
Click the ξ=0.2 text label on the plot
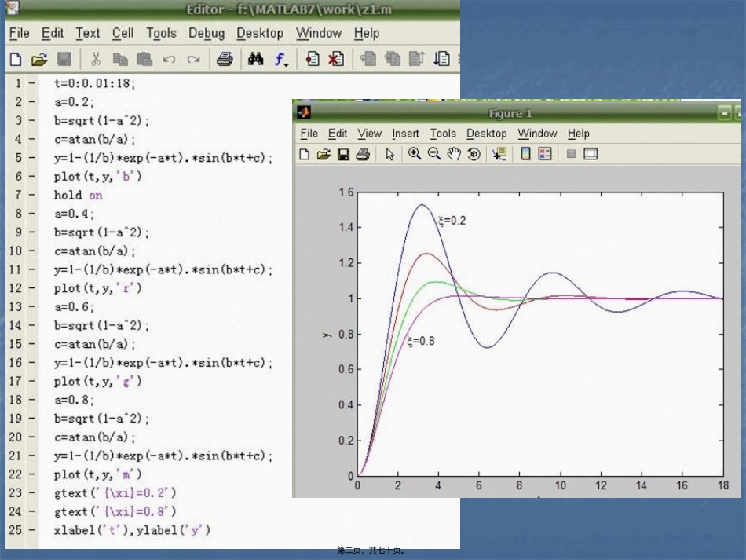[x=452, y=221]
